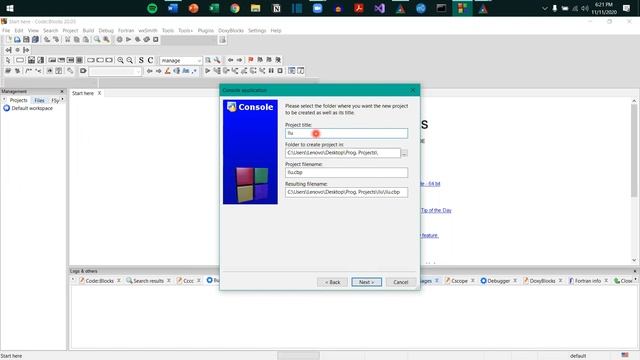
Task: Click Cancel in Console application wizard
Action: tap(400, 282)
